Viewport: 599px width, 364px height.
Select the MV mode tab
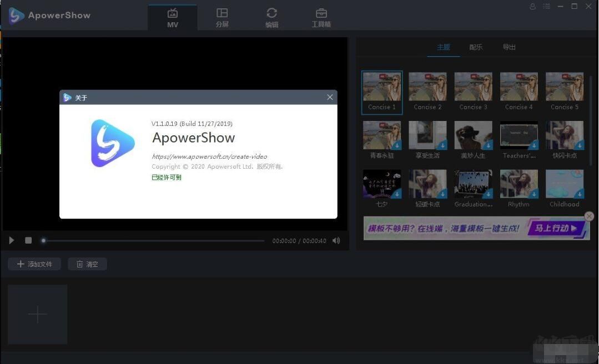pos(172,17)
